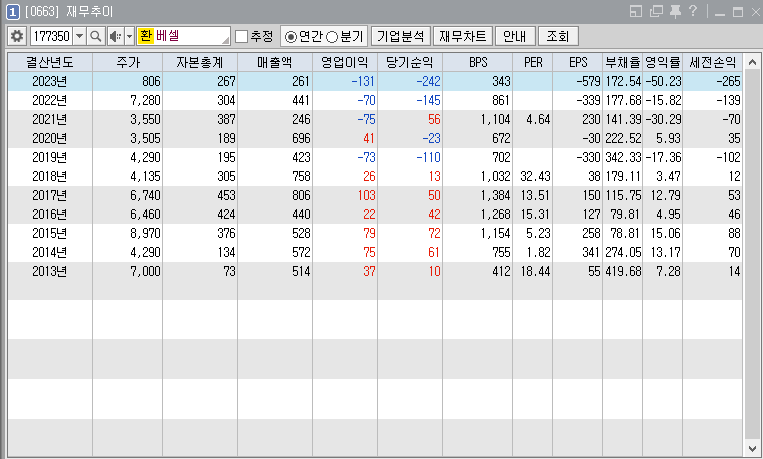This screenshot has height=459, width=763.
Task: Click the speaker sound icon
Action: click(x=115, y=37)
